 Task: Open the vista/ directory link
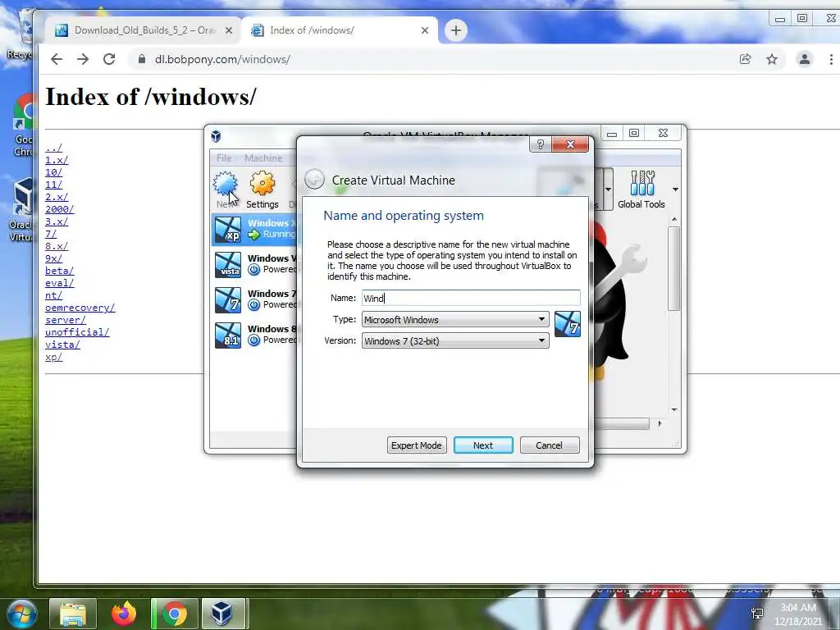click(62, 345)
